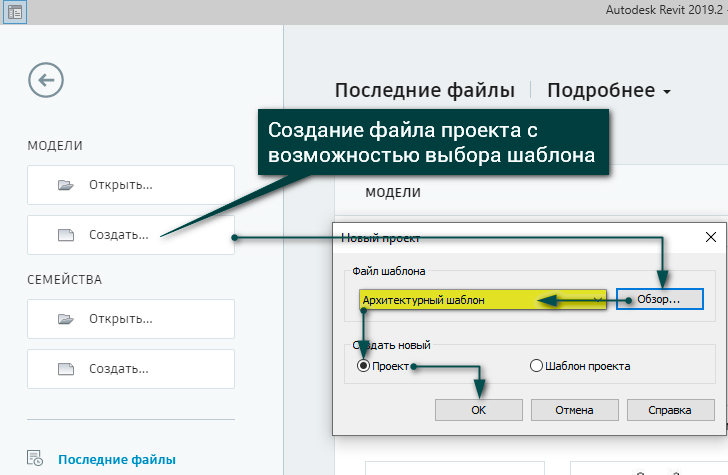Select the Последние файлы header tab

tap(425, 91)
